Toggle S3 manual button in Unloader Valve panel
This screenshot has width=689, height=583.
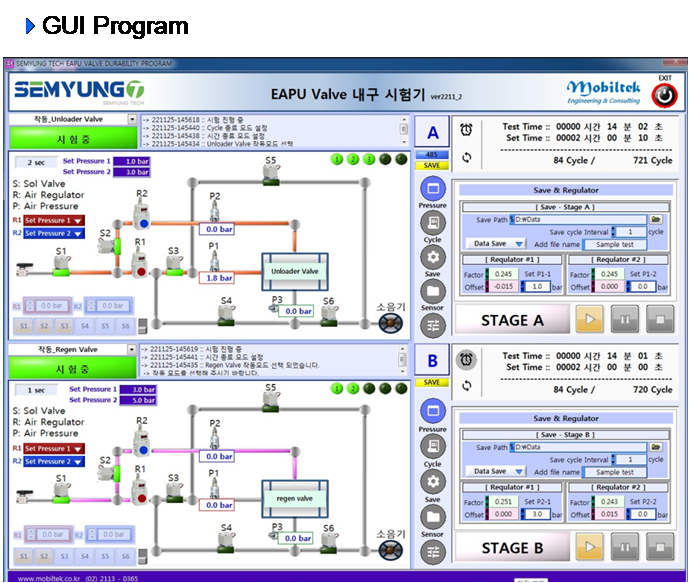tap(65, 326)
